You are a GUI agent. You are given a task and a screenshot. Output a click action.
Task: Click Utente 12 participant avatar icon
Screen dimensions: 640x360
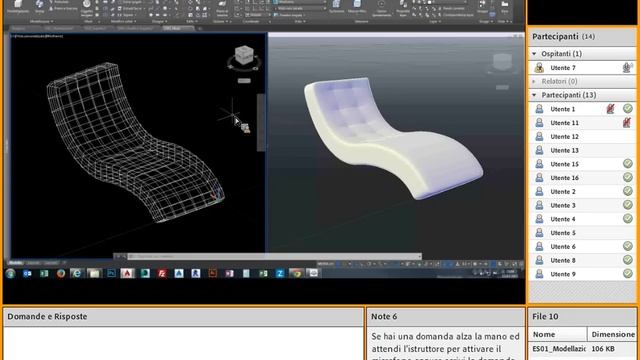[x=539, y=136]
